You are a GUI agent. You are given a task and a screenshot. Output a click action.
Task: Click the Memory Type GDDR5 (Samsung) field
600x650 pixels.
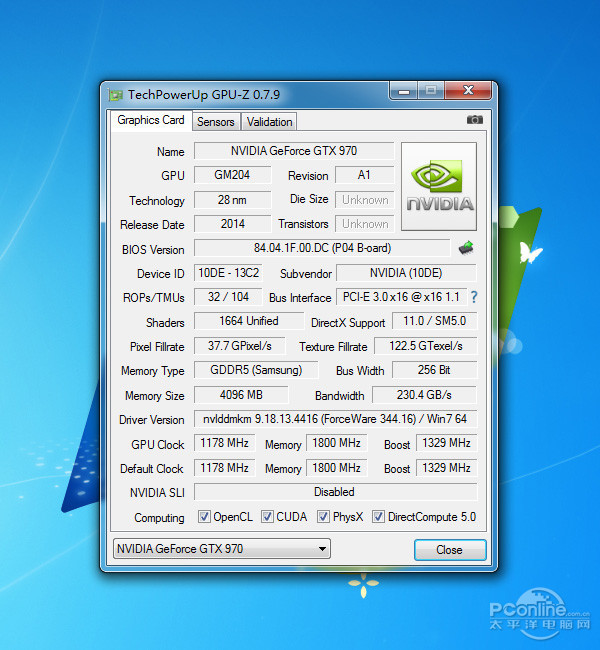tap(256, 370)
